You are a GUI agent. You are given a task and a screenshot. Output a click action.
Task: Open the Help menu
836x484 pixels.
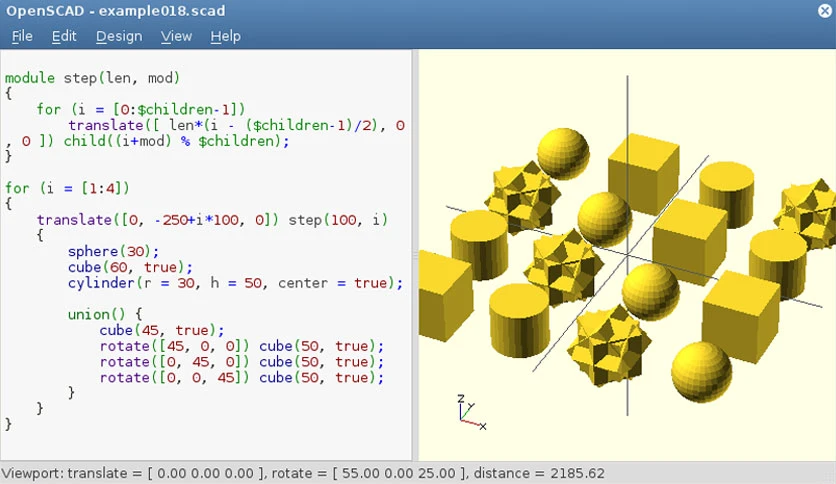(x=225, y=36)
